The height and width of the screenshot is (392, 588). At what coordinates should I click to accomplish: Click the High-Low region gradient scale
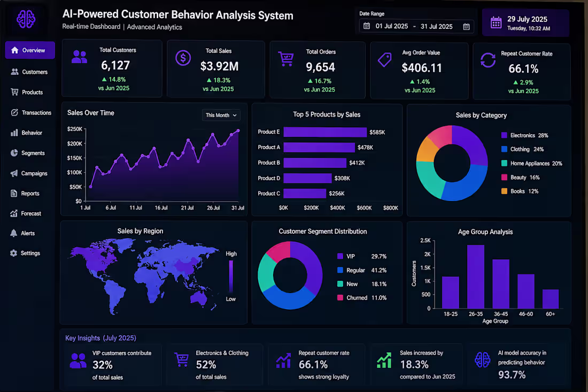[x=231, y=276]
